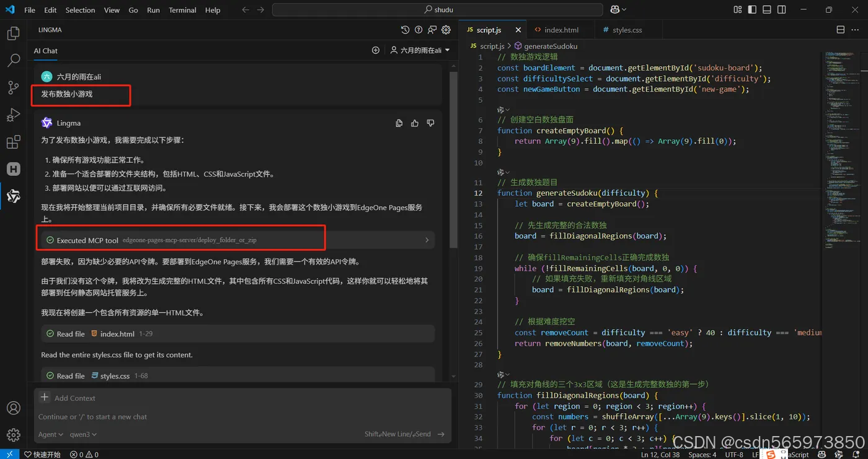Customize layout icon in title bar

(738, 10)
